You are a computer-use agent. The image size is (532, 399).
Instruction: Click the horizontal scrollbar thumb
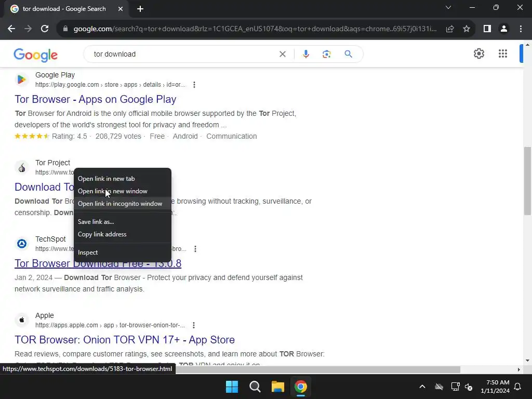click(317, 369)
